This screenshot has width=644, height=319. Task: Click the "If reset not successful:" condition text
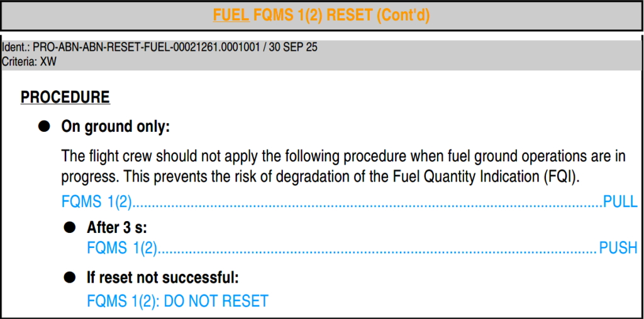[x=163, y=277]
